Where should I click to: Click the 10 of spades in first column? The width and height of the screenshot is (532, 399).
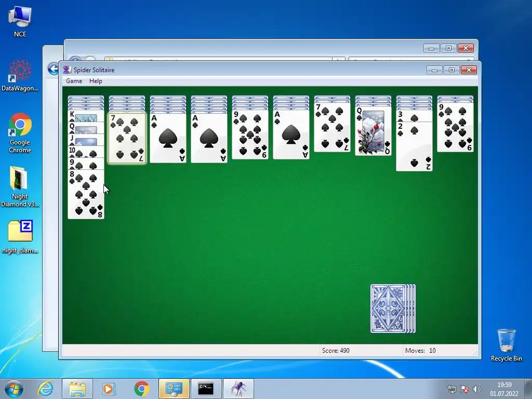coord(86,152)
